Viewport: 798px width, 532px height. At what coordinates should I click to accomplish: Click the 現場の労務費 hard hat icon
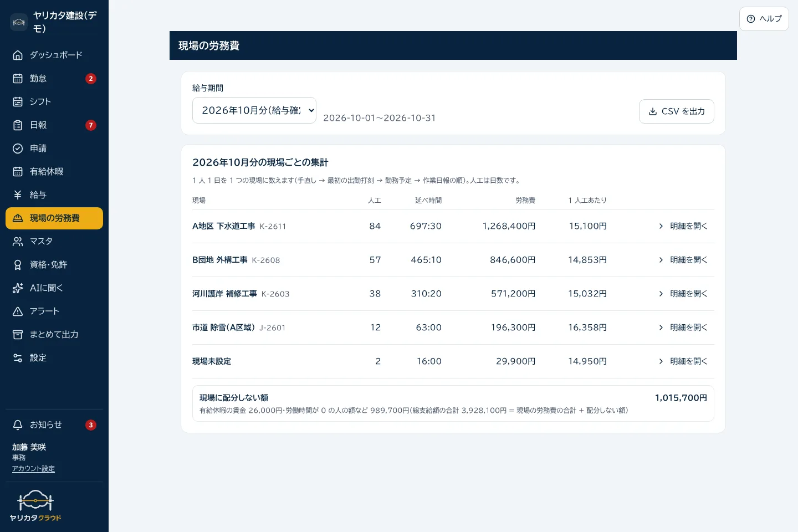tap(18, 218)
